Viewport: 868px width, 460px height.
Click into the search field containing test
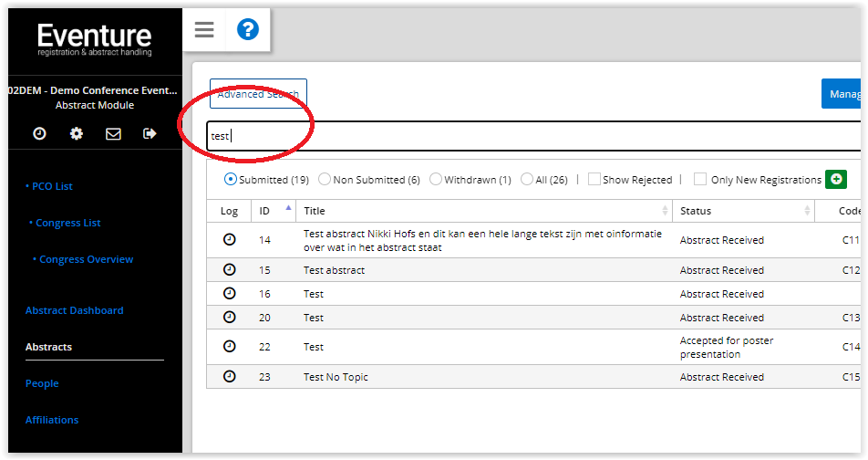coord(533,136)
